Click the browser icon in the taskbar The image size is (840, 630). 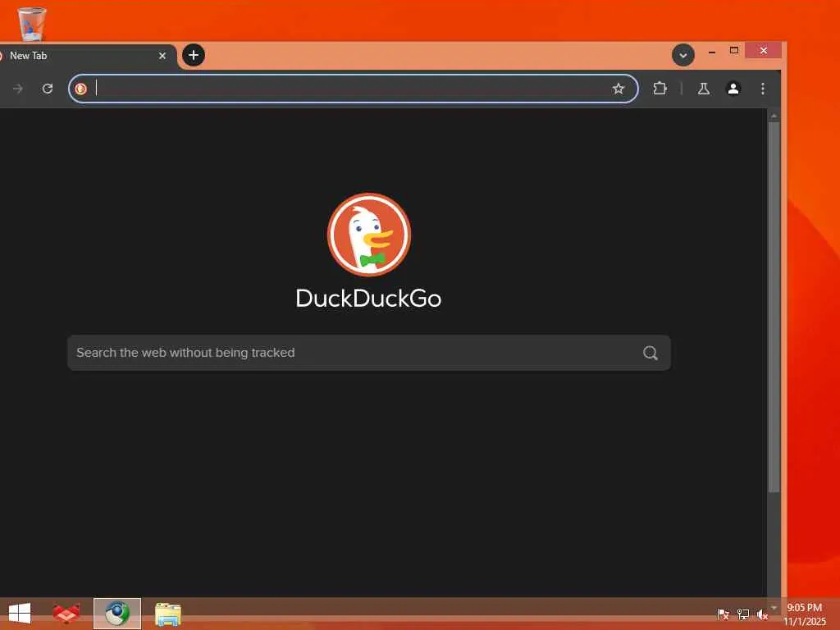117,614
